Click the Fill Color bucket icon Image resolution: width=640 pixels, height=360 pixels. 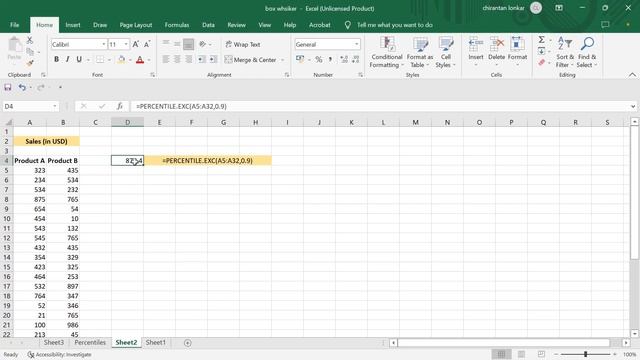click(x=122, y=60)
